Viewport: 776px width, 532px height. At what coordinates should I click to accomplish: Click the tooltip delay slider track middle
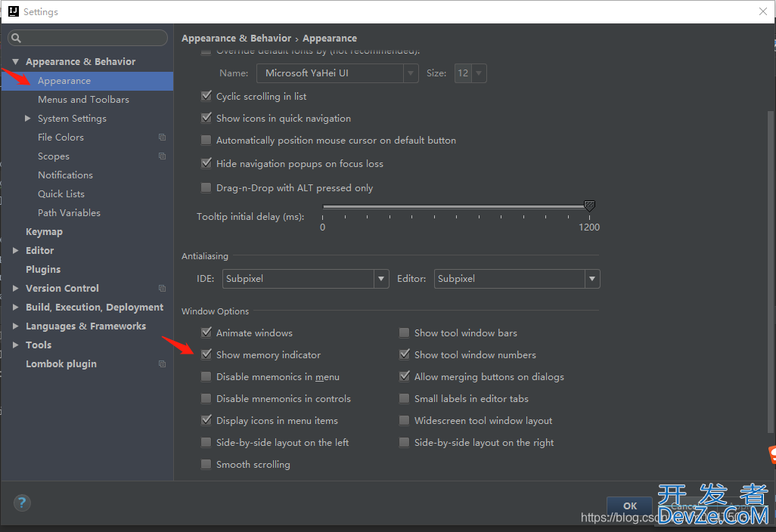455,206
